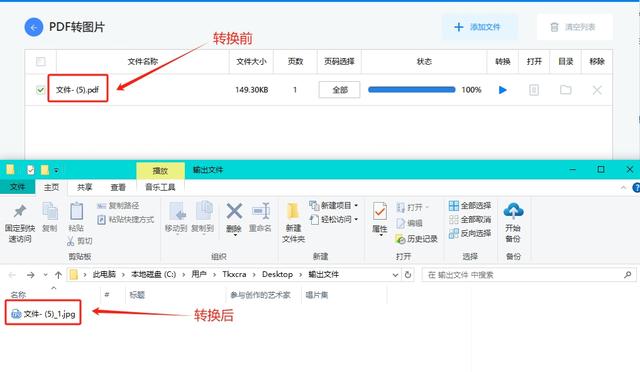Collapse the ribbon with the chevron near help
This screenshot has width=640, height=372.
coord(623,187)
